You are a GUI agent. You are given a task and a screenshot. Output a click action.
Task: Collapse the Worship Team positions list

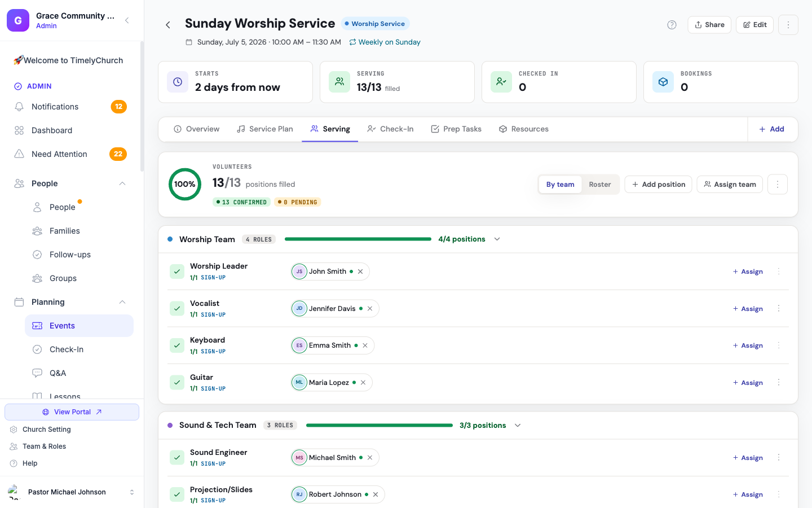point(497,239)
